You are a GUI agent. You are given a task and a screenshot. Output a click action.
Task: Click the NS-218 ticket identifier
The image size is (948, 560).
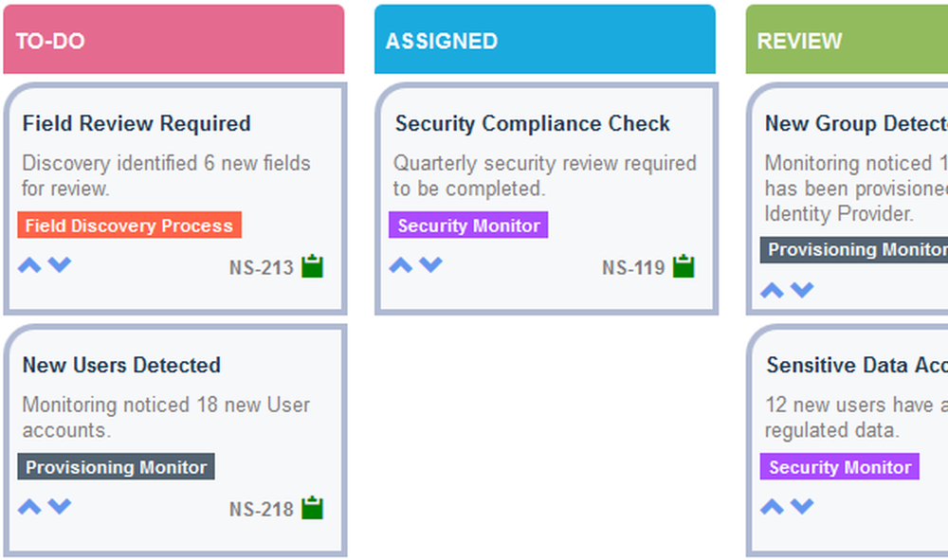click(262, 509)
